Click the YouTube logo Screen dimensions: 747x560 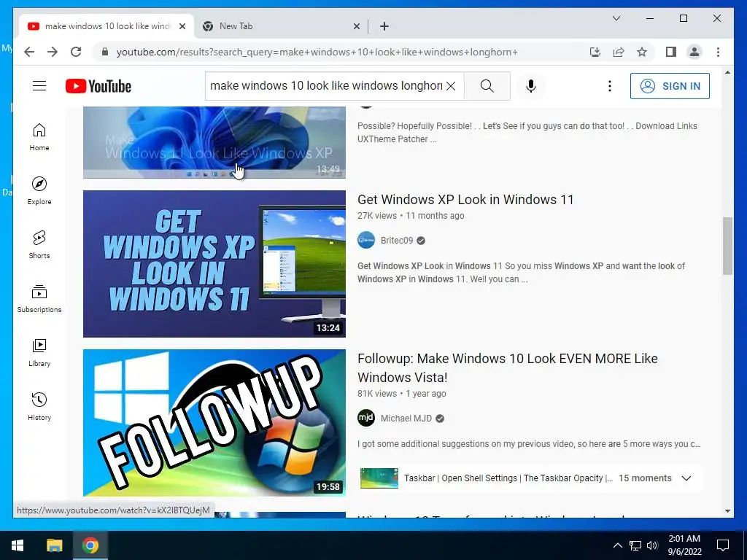point(98,86)
